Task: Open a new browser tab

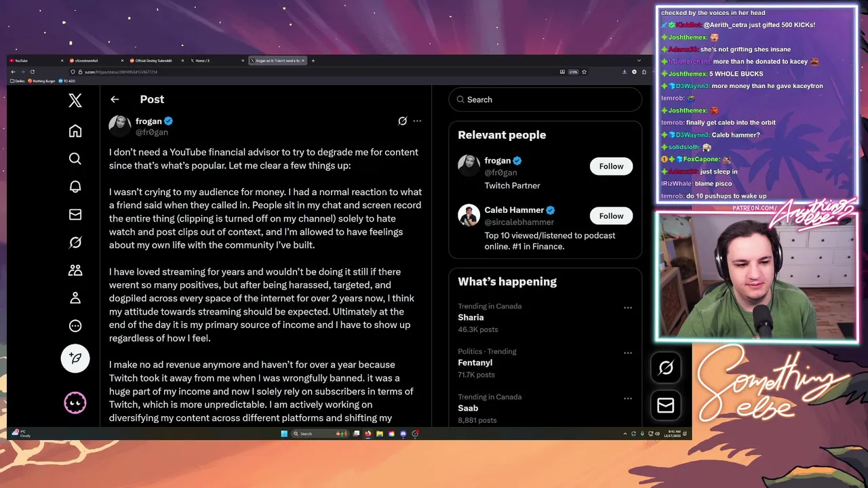Action: (313, 60)
